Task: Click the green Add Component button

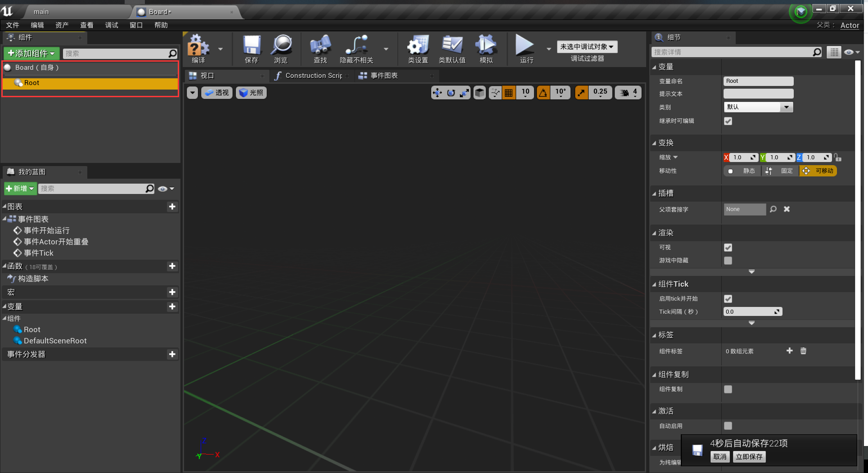Action: pos(31,54)
